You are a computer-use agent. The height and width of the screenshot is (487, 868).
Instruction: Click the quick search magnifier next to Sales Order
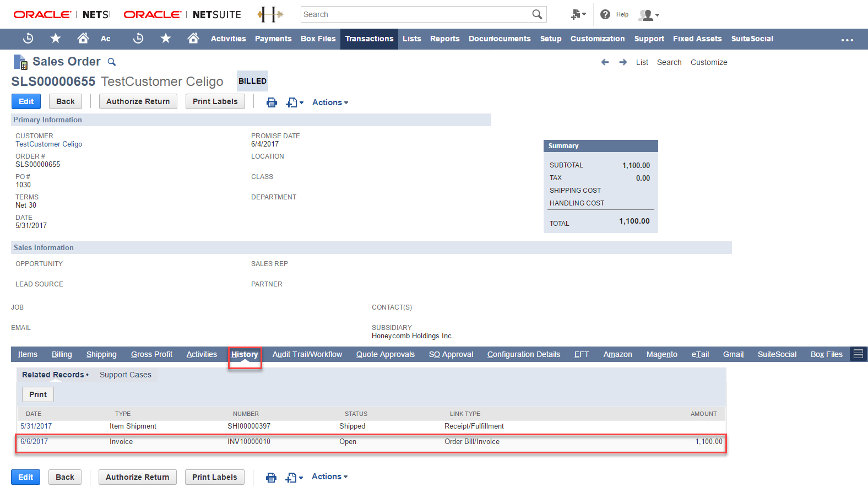(111, 62)
